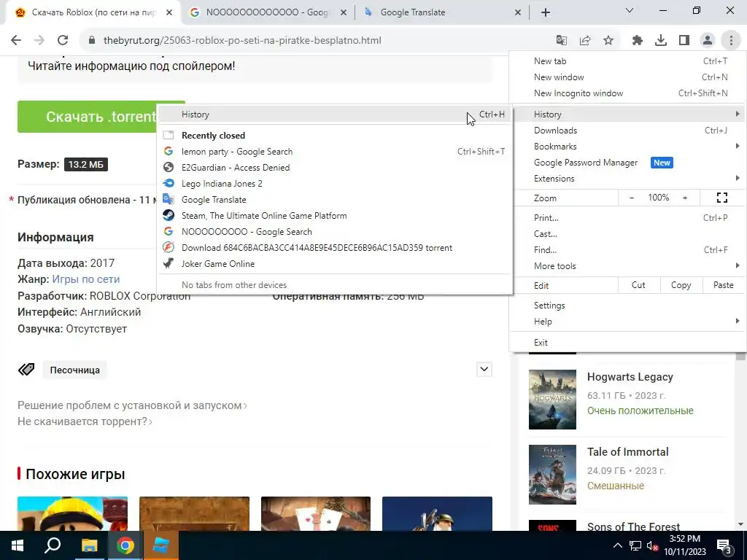This screenshot has width=747, height=560.
Task: Open full History page at top of submenu
Action: 334,114
